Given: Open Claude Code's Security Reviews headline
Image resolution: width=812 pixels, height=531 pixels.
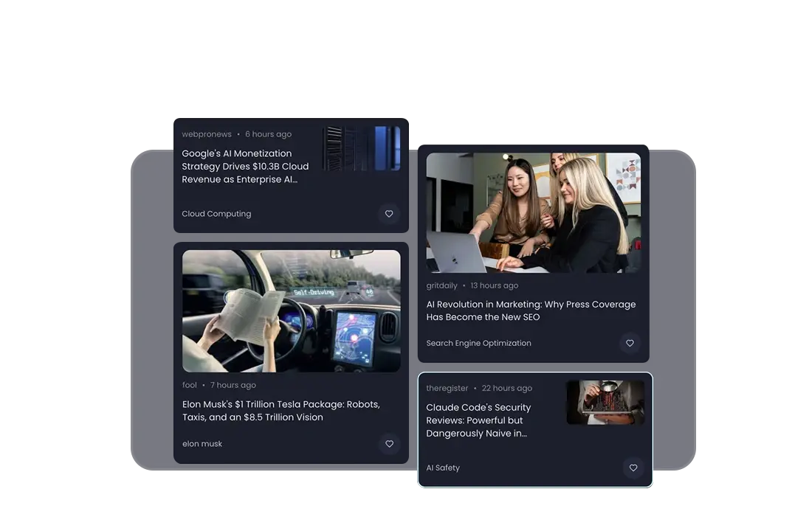Looking at the screenshot, I should pyautogui.click(x=478, y=420).
